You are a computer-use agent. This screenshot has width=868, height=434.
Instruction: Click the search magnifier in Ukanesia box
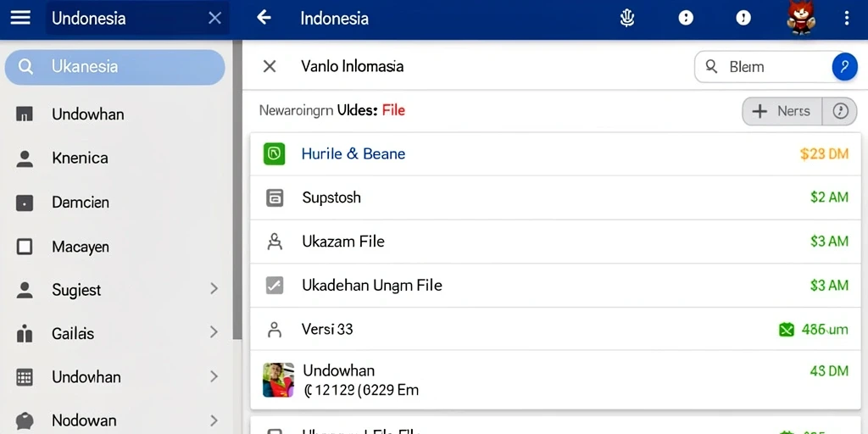tap(25, 67)
